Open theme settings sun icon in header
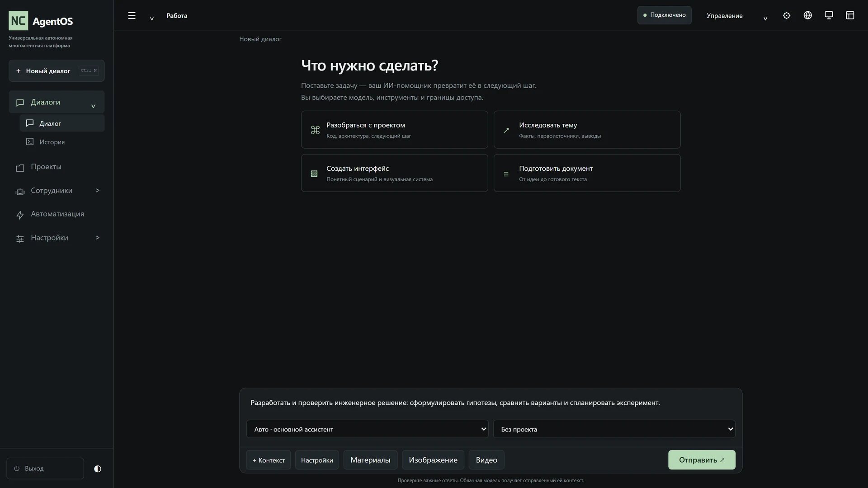This screenshot has width=868, height=488. [787, 15]
